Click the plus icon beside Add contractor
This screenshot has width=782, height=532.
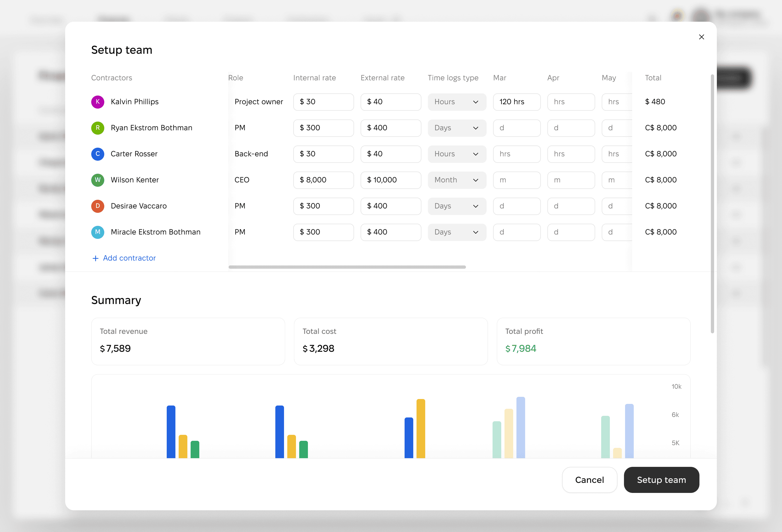coord(95,258)
